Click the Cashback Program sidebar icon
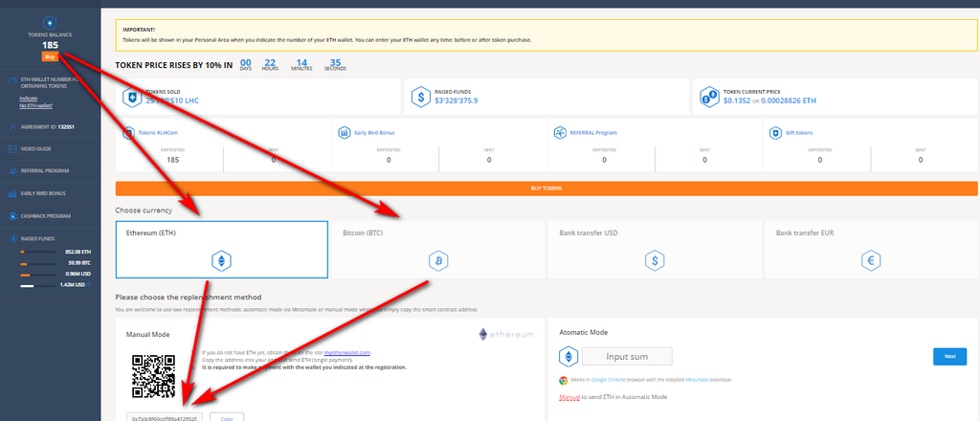This screenshot has height=421, width=980. click(x=13, y=216)
